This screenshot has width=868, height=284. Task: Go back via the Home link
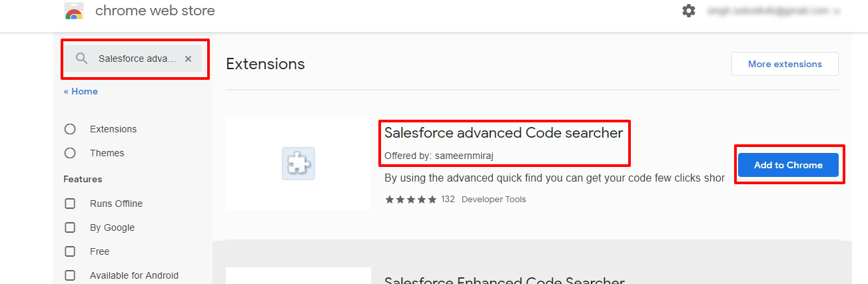[x=81, y=92]
